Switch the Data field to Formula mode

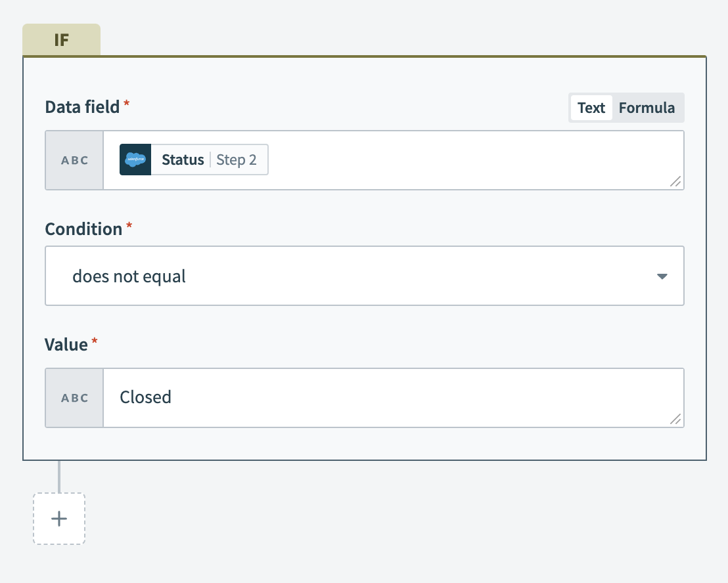(x=647, y=107)
